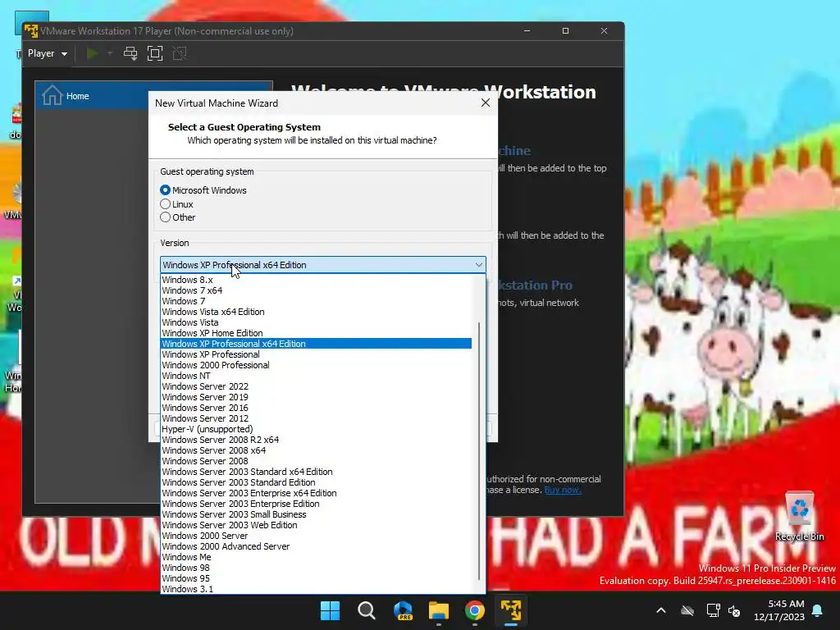
Task: Select Windows XP Home Edition
Action: 316,333
